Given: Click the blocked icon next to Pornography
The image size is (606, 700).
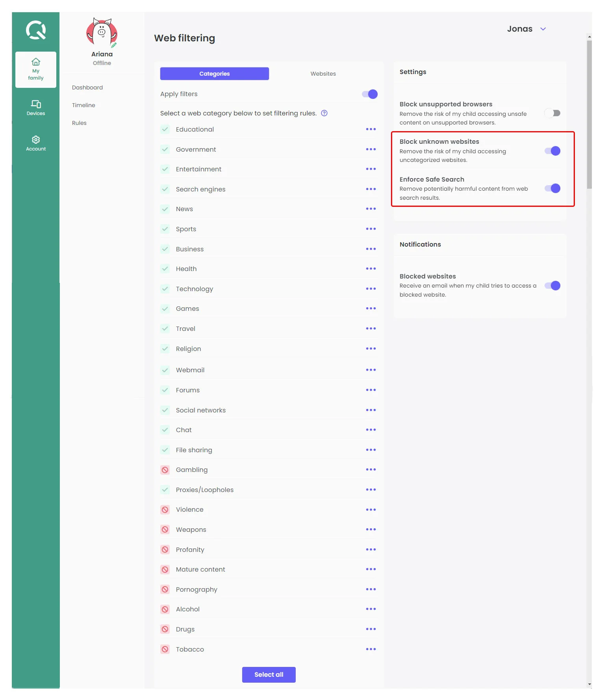Looking at the screenshot, I should pos(165,589).
